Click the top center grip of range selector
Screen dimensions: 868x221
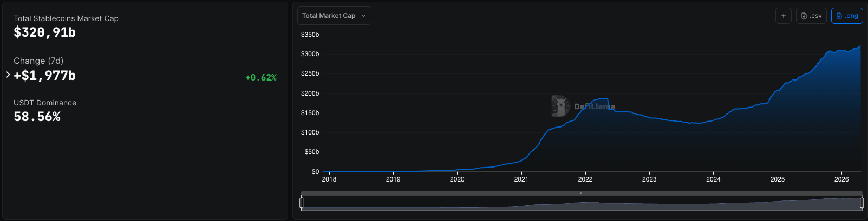[582, 193]
